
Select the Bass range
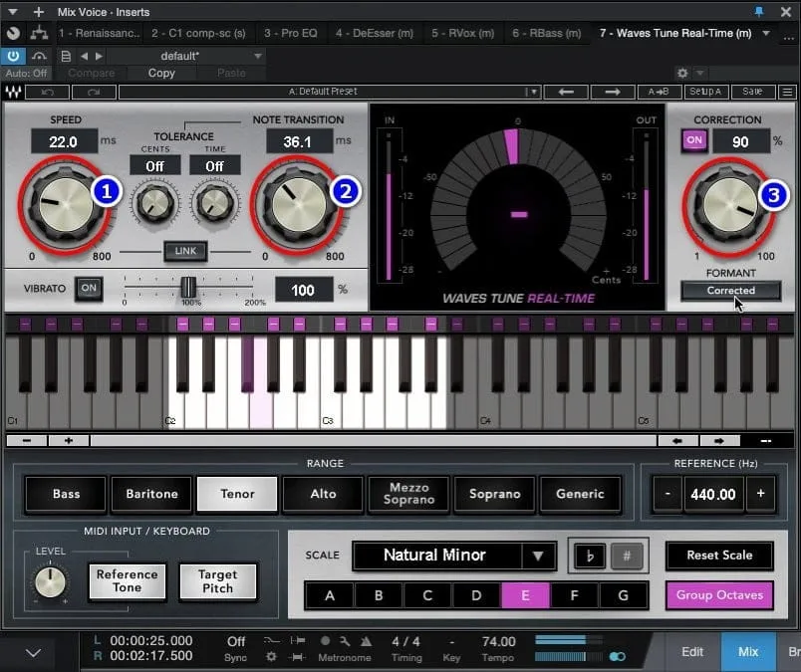pos(66,495)
